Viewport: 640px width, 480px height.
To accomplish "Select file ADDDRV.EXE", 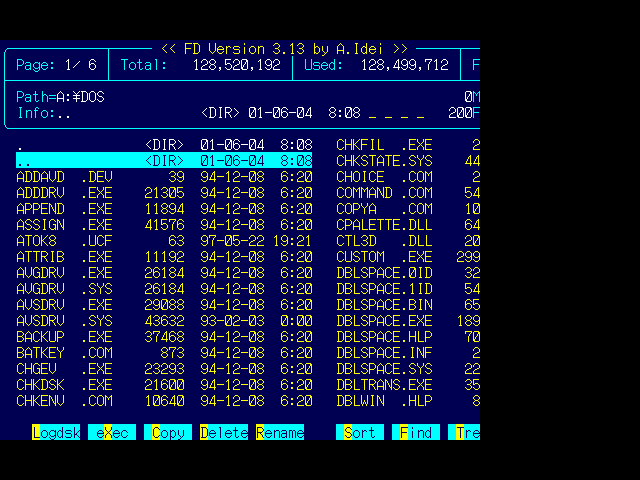I will click(x=164, y=193).
